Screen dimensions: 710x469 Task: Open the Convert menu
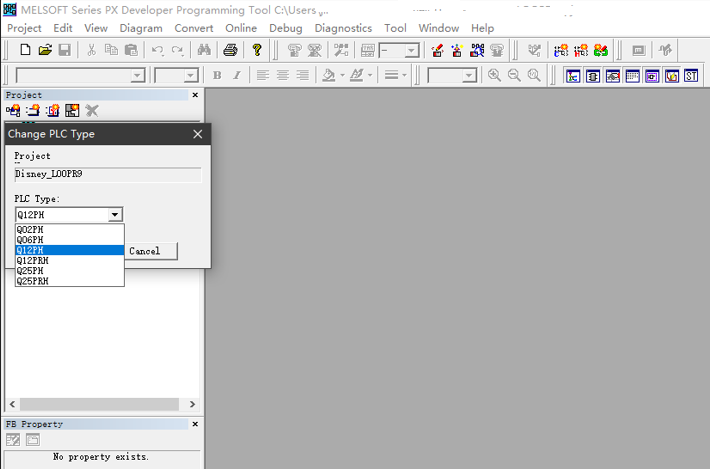[193, 28]
